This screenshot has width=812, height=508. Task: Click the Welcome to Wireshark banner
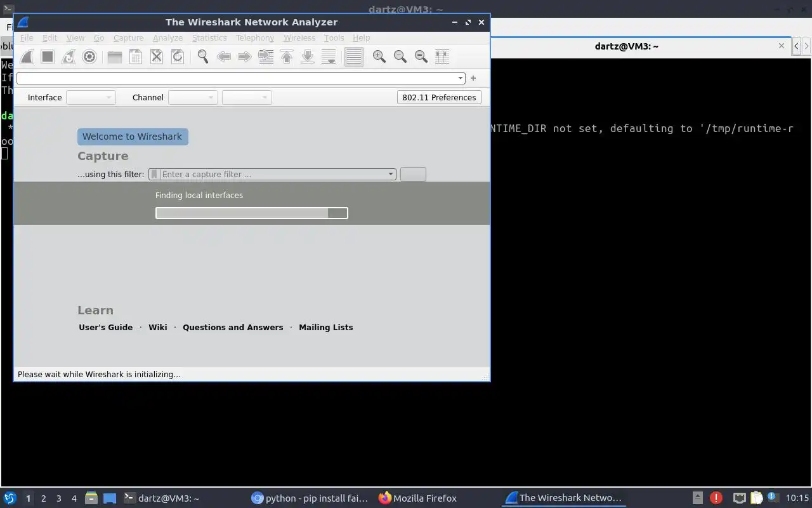click(x=133, y=137)
